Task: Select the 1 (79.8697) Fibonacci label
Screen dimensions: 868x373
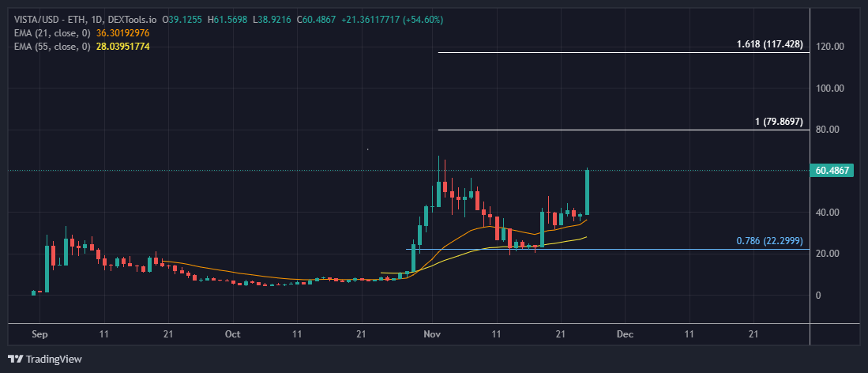Action: pos(779,122)
